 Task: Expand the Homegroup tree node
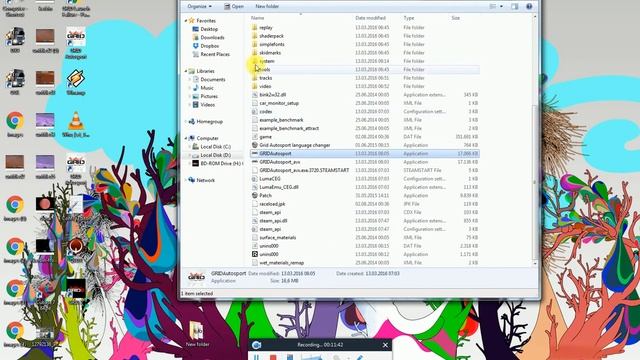tap(186, 122)
